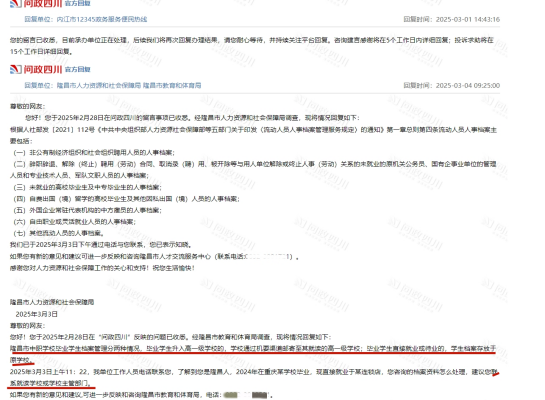Screen dimensions: 545x400
Task: Click item (七) 其他流动人员的人事档案
Action: tap(58, 233)
